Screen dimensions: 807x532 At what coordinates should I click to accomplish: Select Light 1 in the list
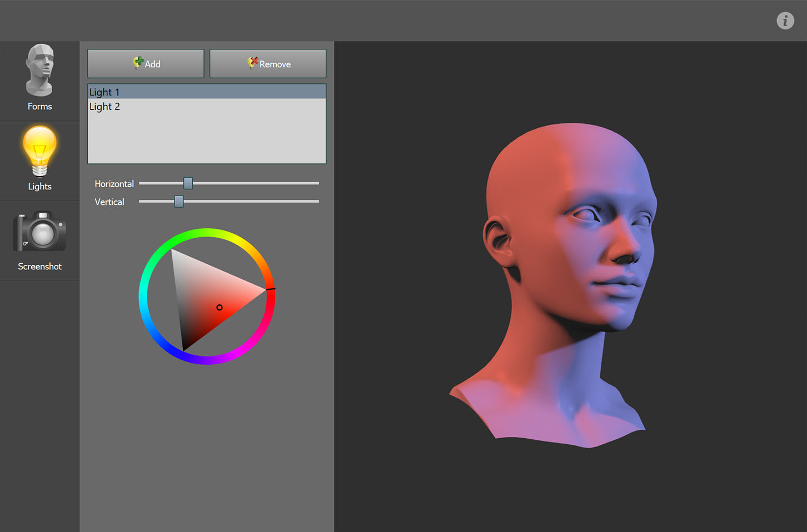(x=207, y=92)
